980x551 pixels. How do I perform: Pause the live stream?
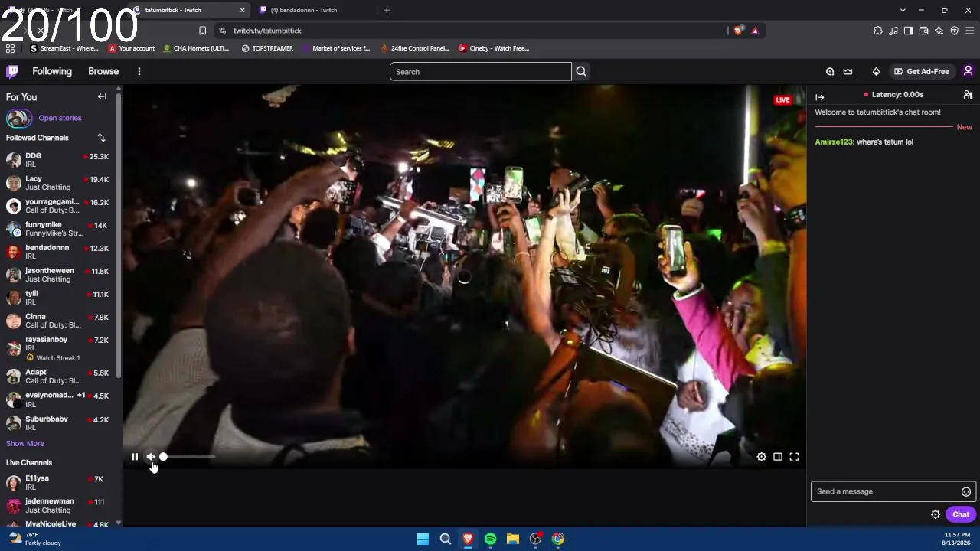(x=134, y=457)
